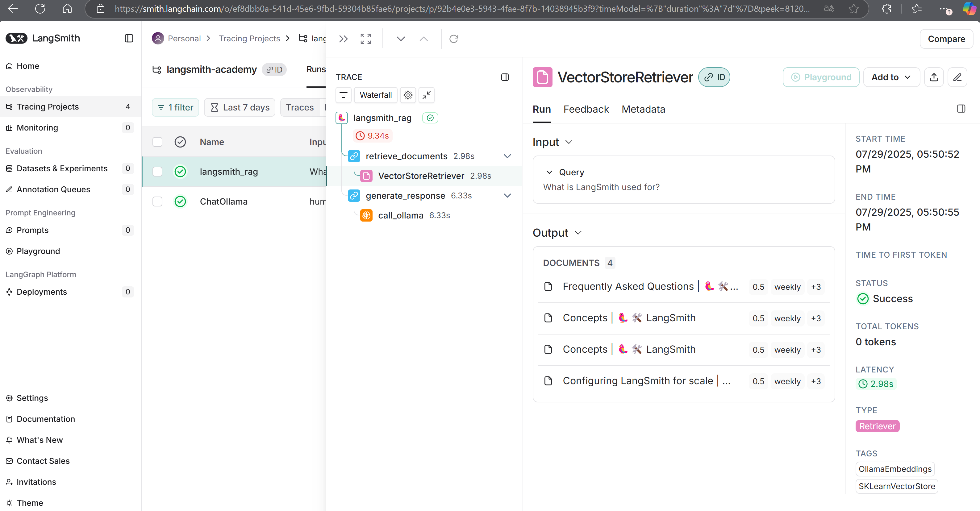Reload the browser page
Image resolution: width=980 pixels, height=511 pixels.
coord(40,9)
